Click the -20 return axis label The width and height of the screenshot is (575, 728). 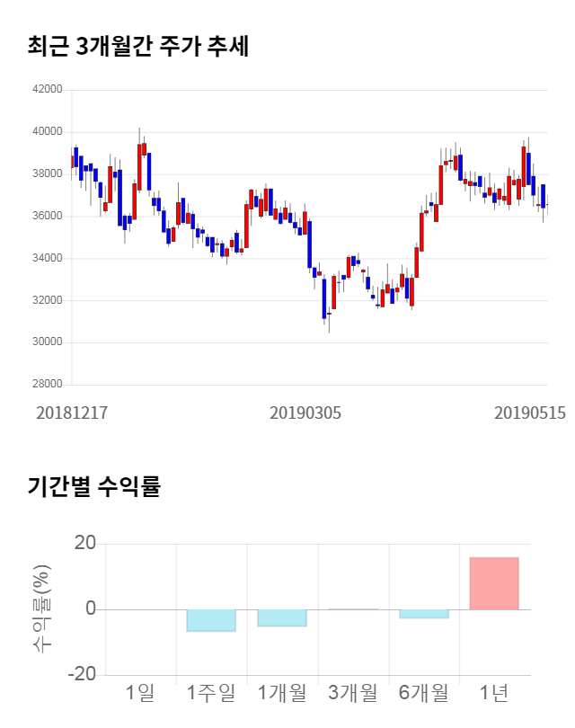point(83,675)
